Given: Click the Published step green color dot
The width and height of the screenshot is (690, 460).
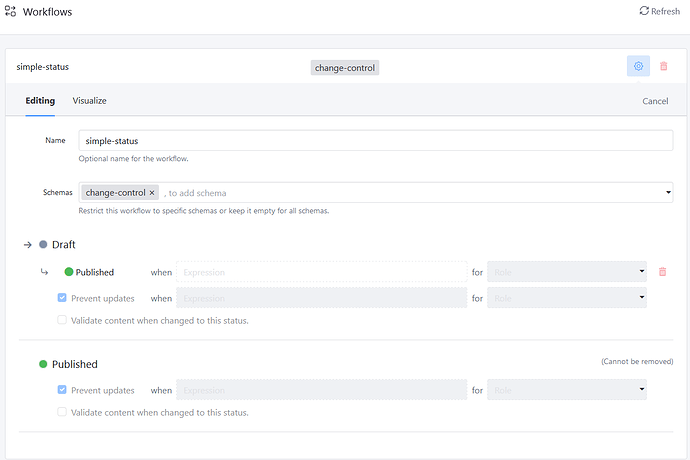Looking at the screenshot, I should click(x=43, y=364).
